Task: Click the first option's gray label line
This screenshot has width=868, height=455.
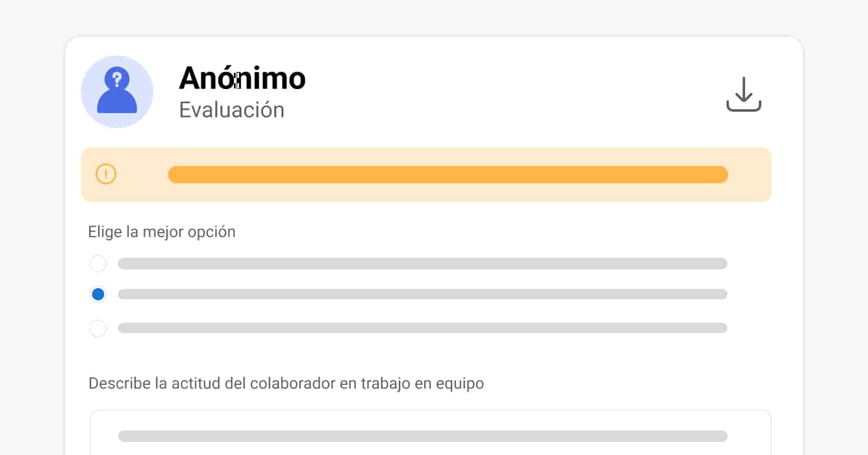Action: [422, 264]
